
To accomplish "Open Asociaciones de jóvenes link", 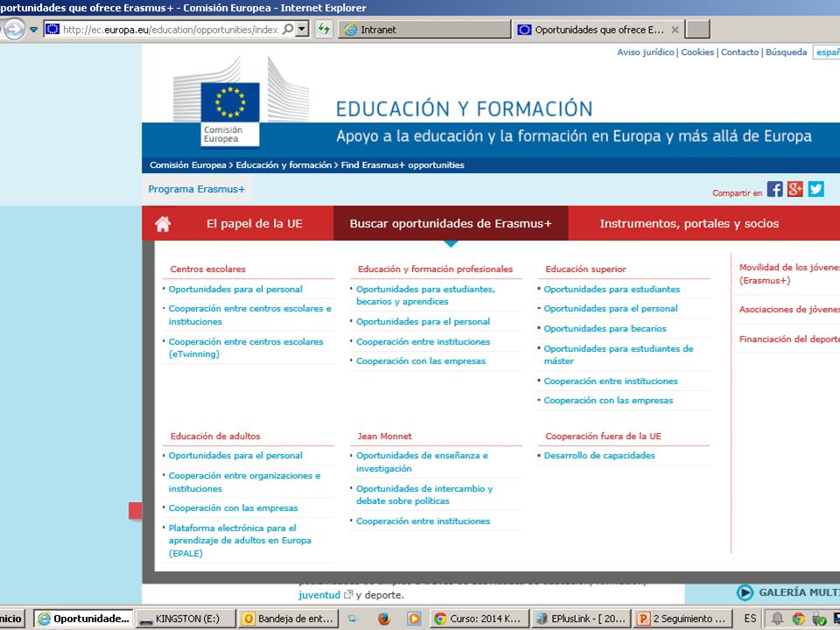I will (x=789, y=309).
